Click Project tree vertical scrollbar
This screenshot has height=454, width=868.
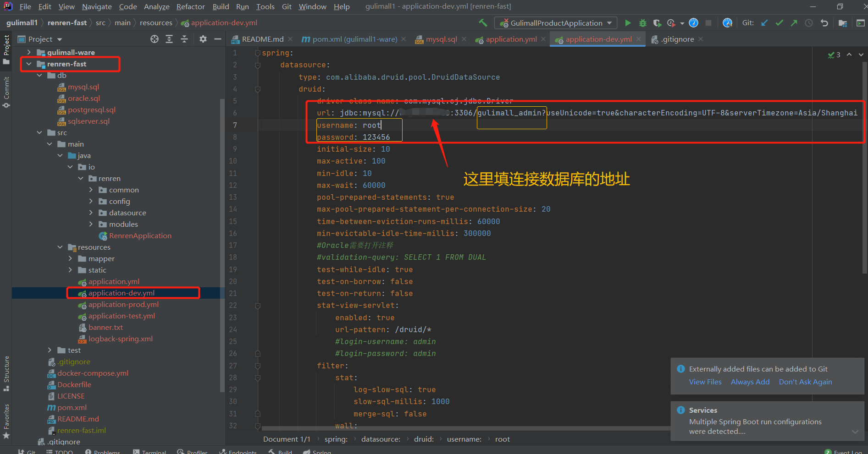coord(222,245)
